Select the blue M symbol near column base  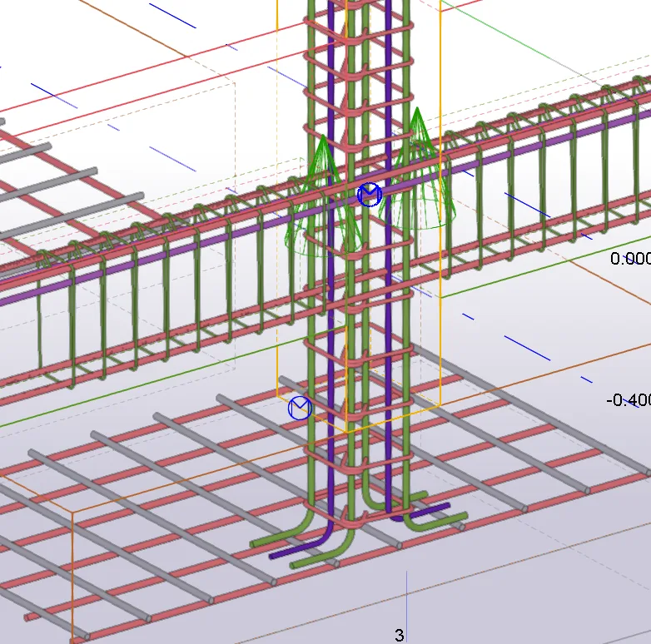click(300, 408)
